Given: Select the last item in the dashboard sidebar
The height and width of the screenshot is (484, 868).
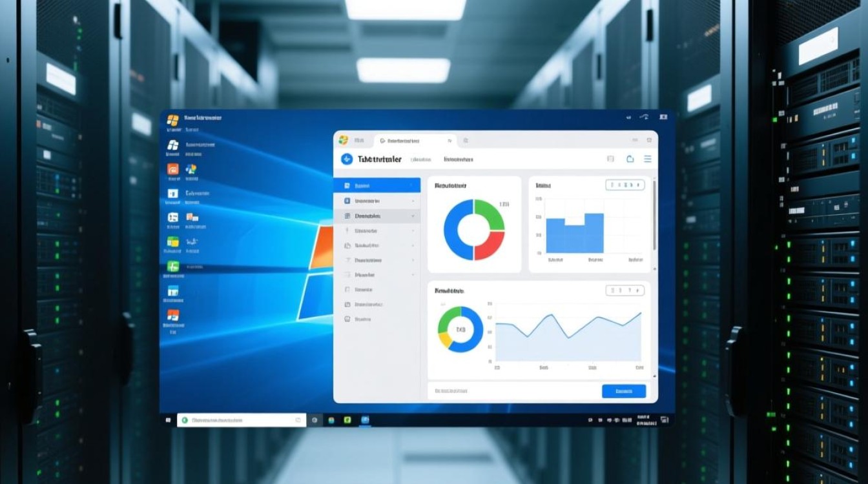Looking at the screenshot, I should (362, 319).
